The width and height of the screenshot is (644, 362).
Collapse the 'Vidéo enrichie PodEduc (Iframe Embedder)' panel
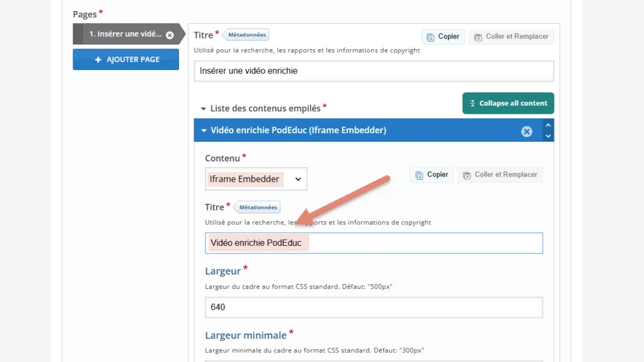204,131
